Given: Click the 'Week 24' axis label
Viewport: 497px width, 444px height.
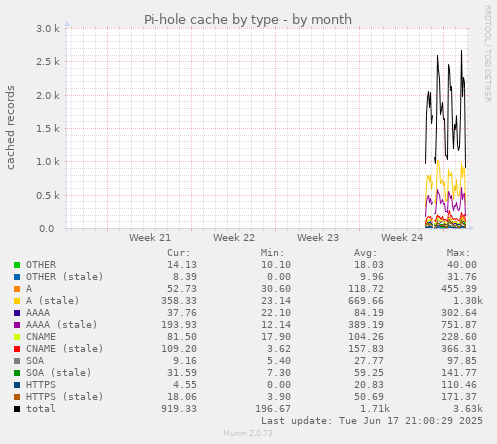Looking at the screenshot, I should (402, 238).
